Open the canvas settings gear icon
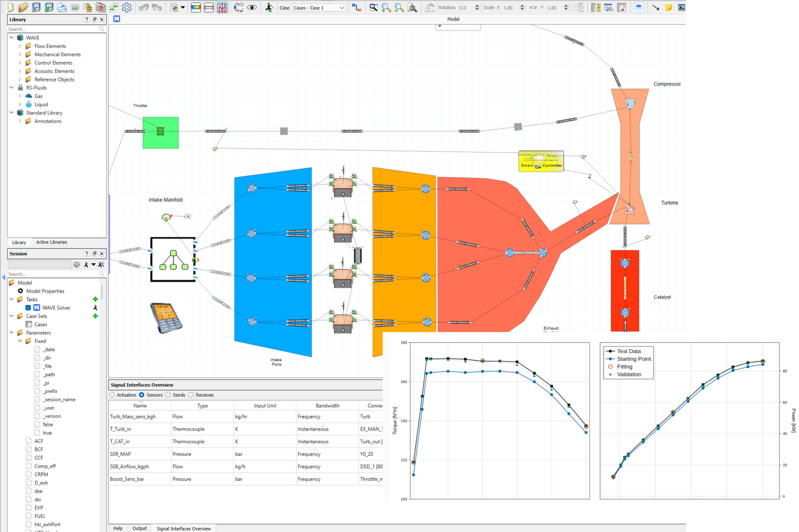 [127, 7]
